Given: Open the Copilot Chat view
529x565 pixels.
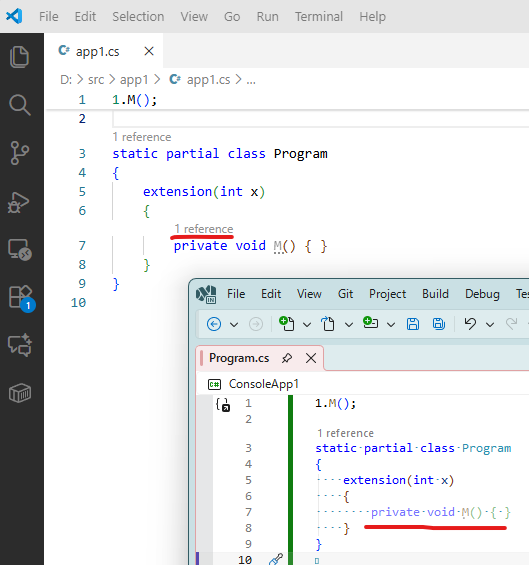Looking at the screenshot, I should [x=20, y=345].
